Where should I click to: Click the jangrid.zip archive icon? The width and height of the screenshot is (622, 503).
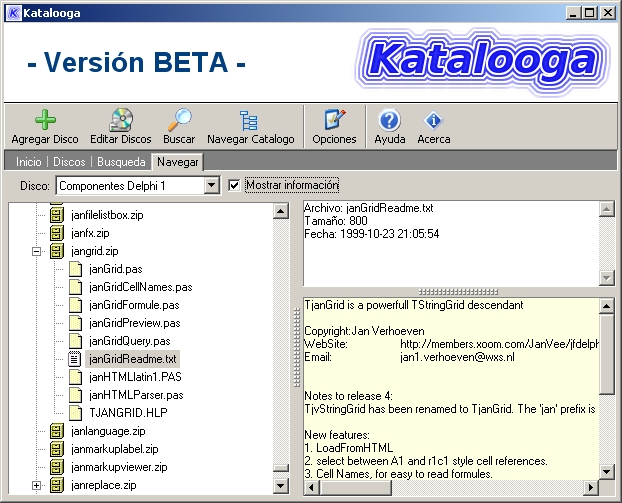tap(57, 251)
